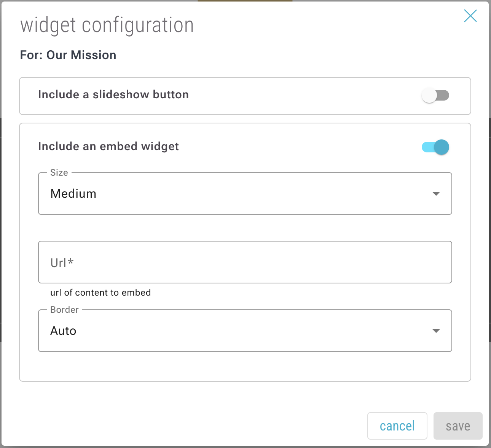Click the Border dropdown arrow icon
This screenshot has height=448, width=491.
click(436, 331)
